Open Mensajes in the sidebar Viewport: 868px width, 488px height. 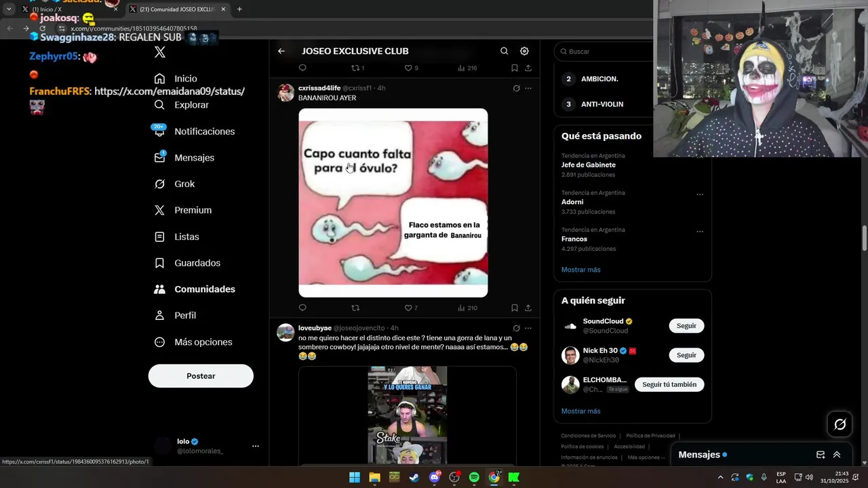184,157
